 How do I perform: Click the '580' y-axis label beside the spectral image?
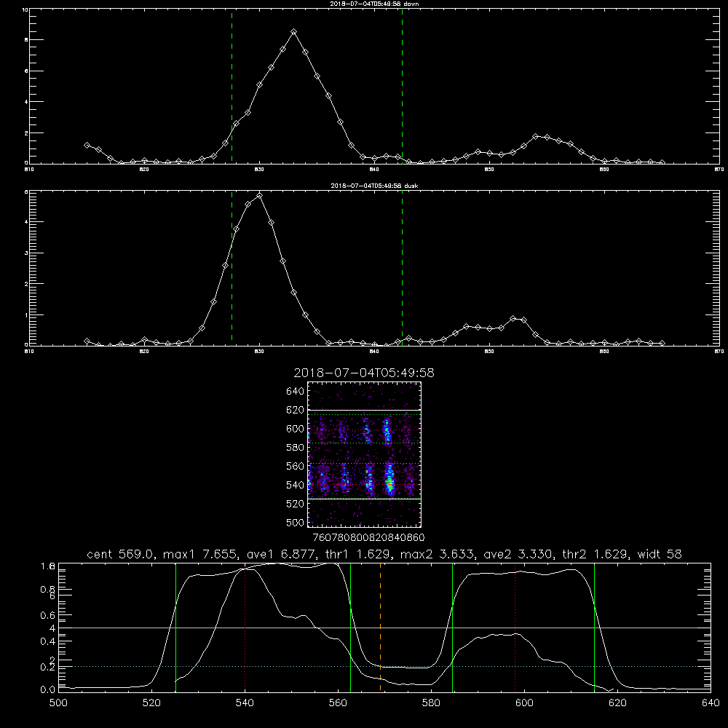(x=296, y=448)
